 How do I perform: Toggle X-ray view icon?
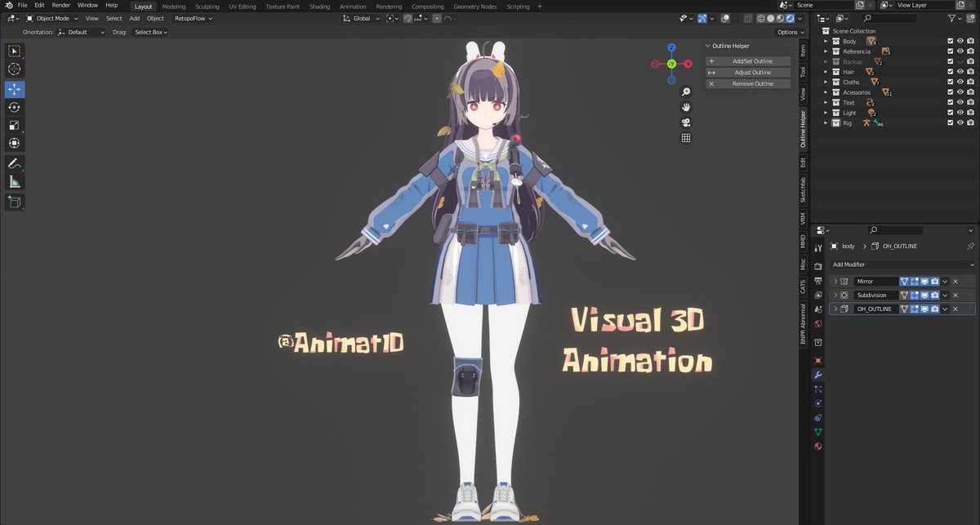pyautogui.click(x=749, y=18)
